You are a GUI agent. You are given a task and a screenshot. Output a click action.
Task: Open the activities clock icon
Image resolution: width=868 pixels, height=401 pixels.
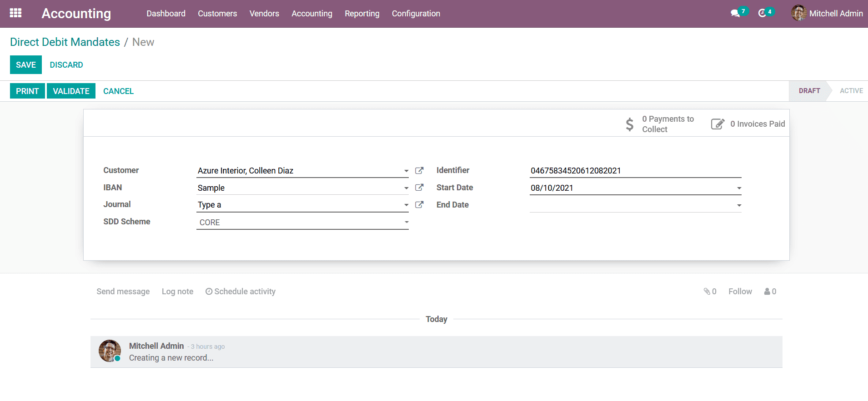(762, 14)
